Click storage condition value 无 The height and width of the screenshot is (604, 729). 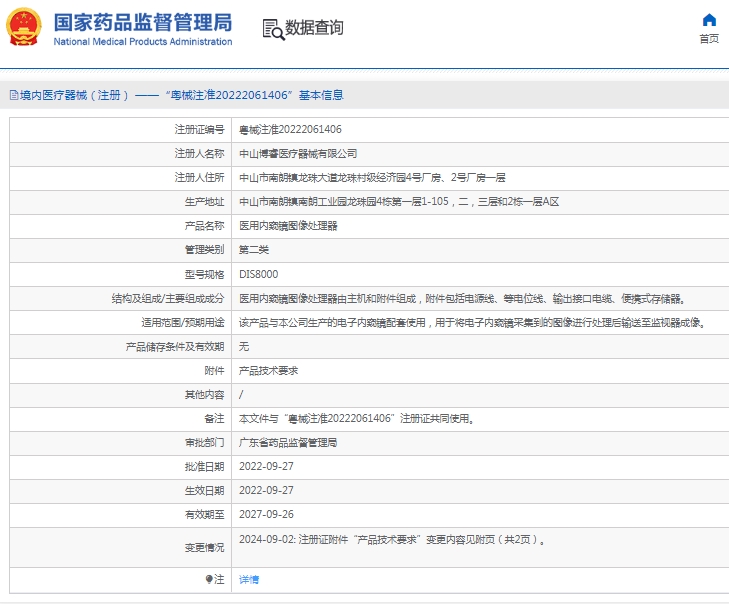tap(244, 346)
